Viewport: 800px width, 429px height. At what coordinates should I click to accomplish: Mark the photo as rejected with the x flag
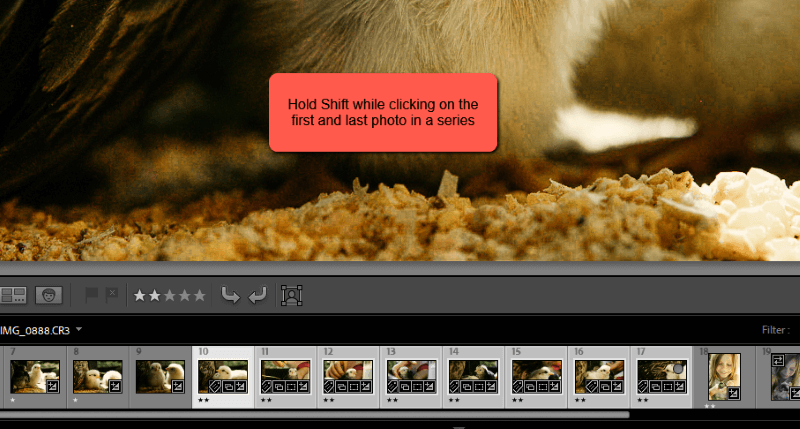point(112,294)
